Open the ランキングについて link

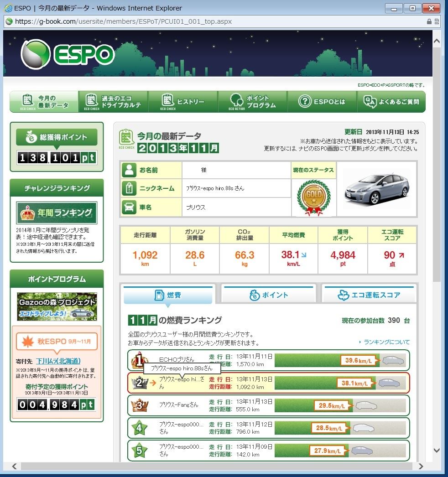point(386,342)
